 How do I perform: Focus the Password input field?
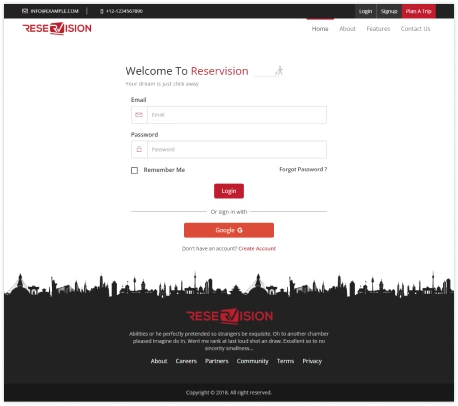(x=237, y=149)
